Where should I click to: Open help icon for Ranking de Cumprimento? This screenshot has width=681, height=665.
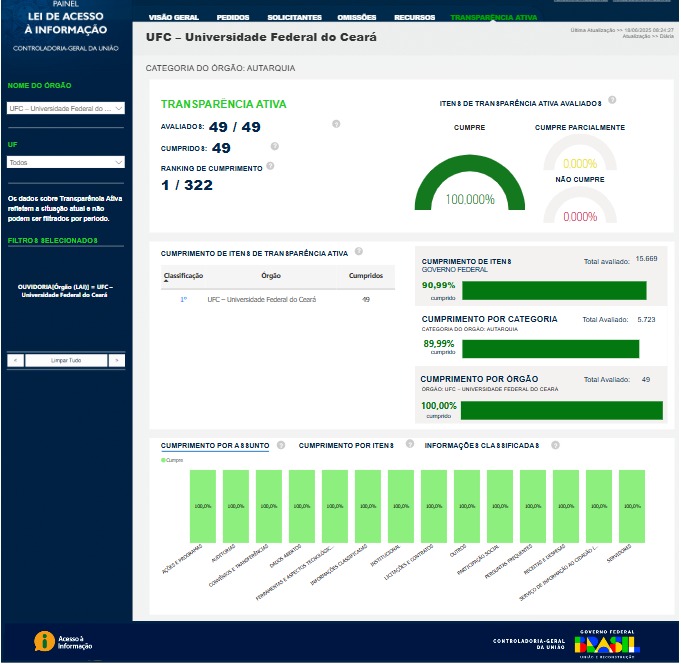(270, 166)
